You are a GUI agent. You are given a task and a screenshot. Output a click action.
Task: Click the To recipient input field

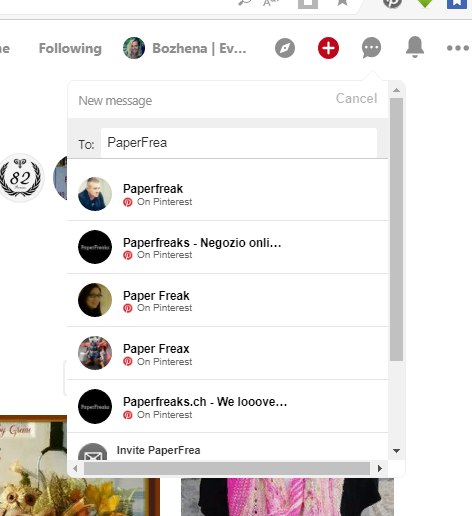(x=239, y=143)
